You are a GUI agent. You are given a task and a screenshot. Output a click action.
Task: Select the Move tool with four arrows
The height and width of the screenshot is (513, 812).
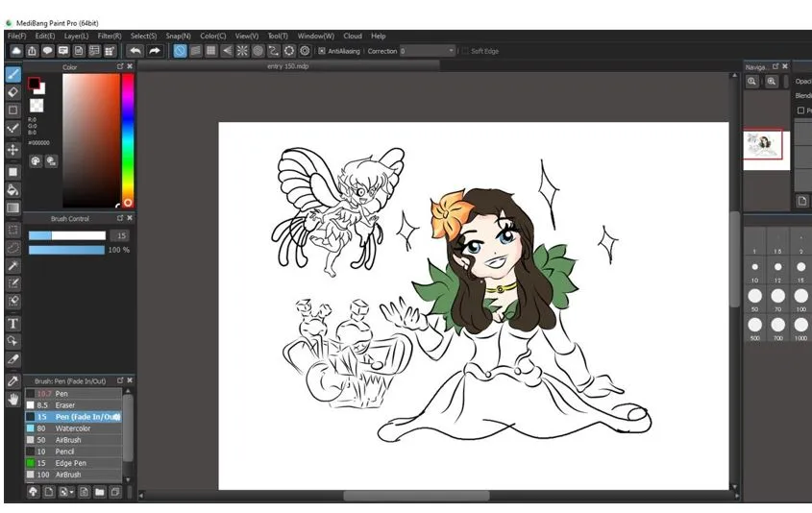tap(13, 150)
